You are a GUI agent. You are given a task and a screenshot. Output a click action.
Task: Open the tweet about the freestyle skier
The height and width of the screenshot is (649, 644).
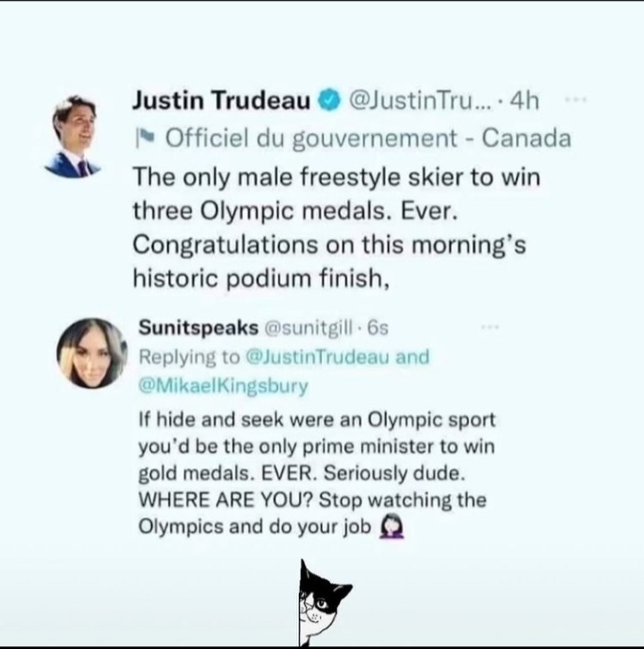click(336, 228)
